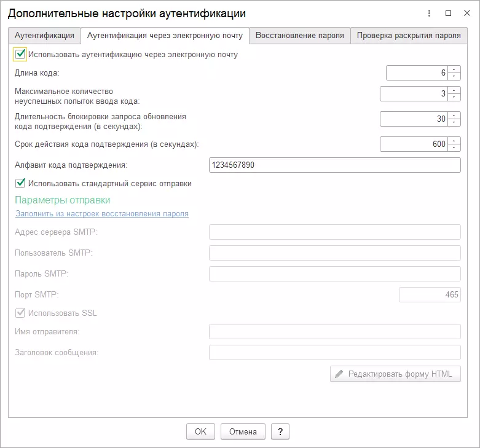Viewport: 480px width, 448px height.
Task: Click code validity field showing 600
Action: click(x=414, y=144)
